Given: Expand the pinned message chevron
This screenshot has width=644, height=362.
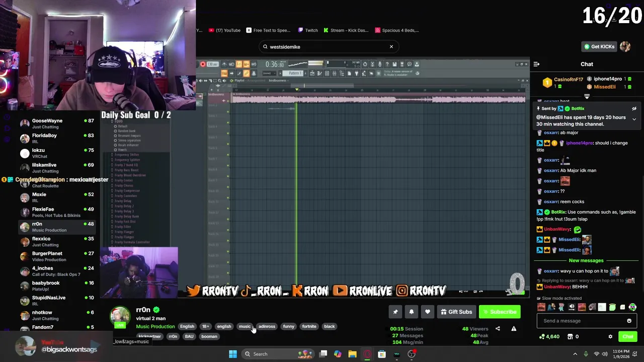Looking at the screenshot, I should click(634, 119).
